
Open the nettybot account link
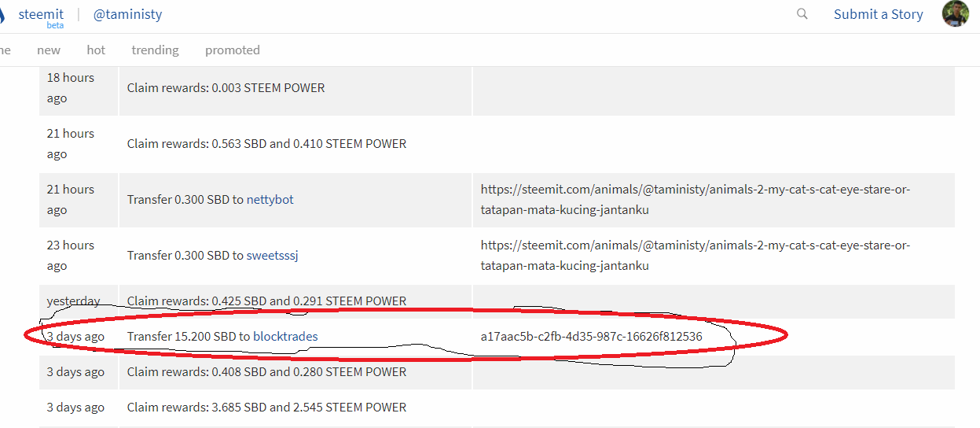270,200
